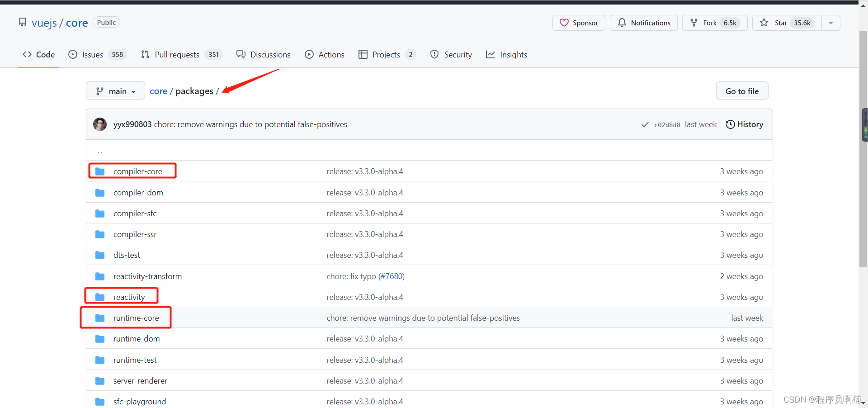Click the dts-test folder icon
The image size is (868, 408).
coord(100,255)
